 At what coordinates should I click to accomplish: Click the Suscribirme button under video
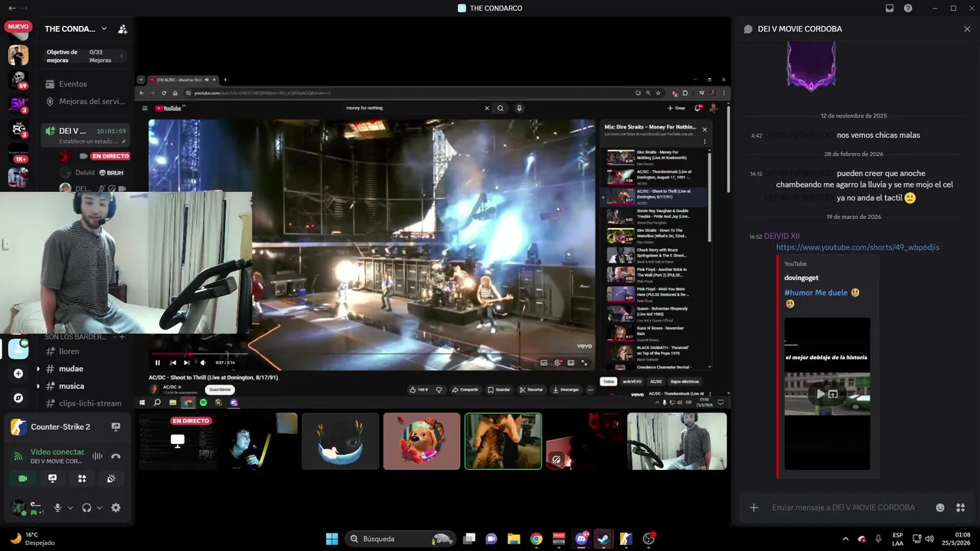(x=220, y=390)
